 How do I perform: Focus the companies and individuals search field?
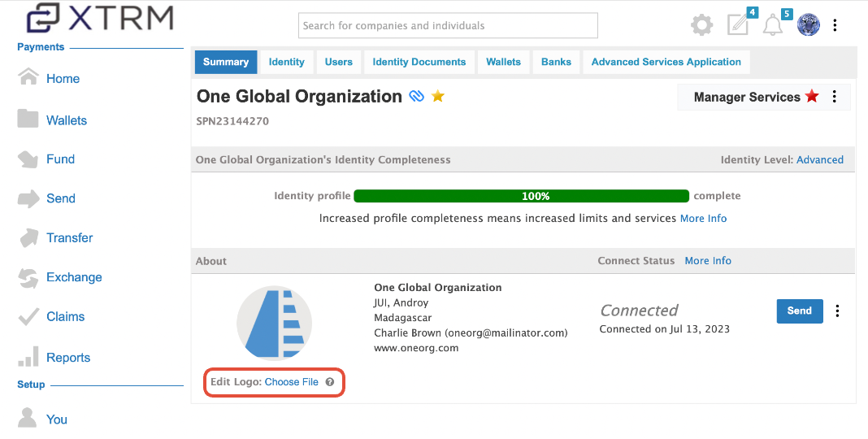448,25
